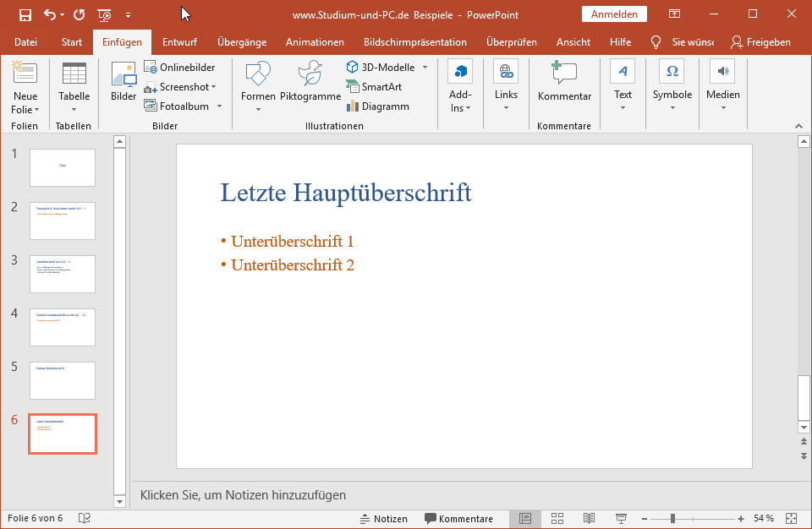Click the Anmelden sign-in button
This screenshot has height=529, width=812.
[614, 14]
